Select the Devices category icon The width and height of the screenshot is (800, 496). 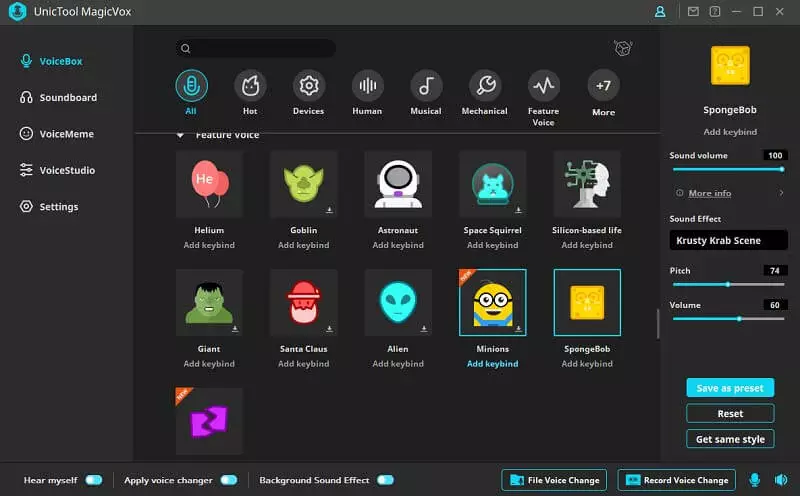309,86
